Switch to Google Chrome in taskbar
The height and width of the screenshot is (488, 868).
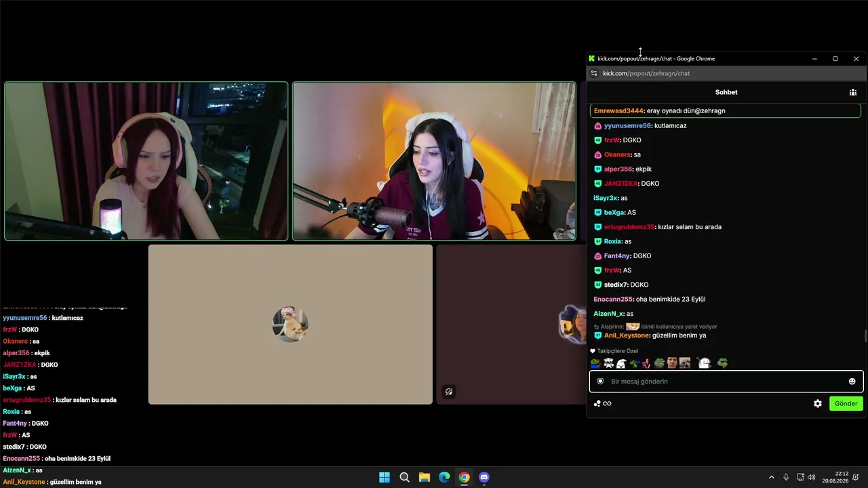pos(464,477)
